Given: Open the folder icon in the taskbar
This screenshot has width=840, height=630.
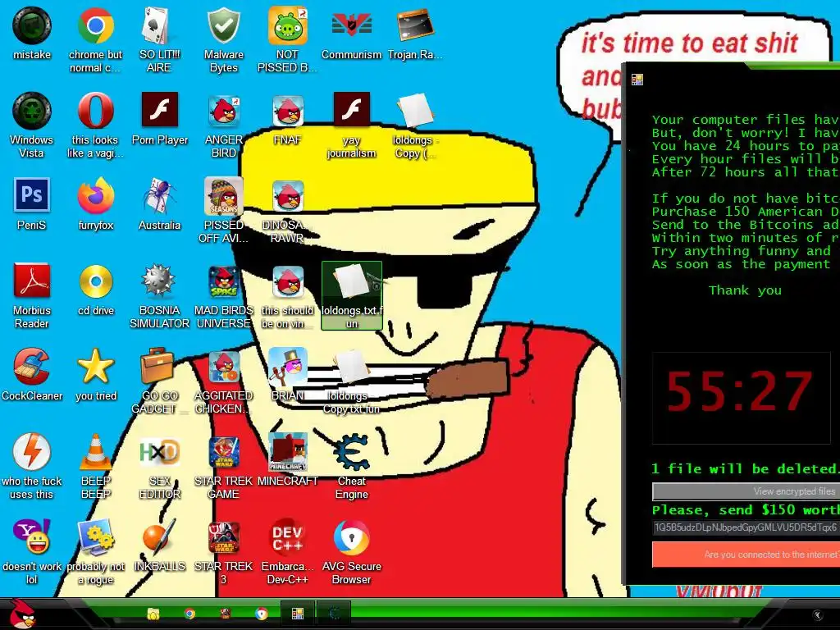Looking at the screenshot, I should click(x=153, y=614).
